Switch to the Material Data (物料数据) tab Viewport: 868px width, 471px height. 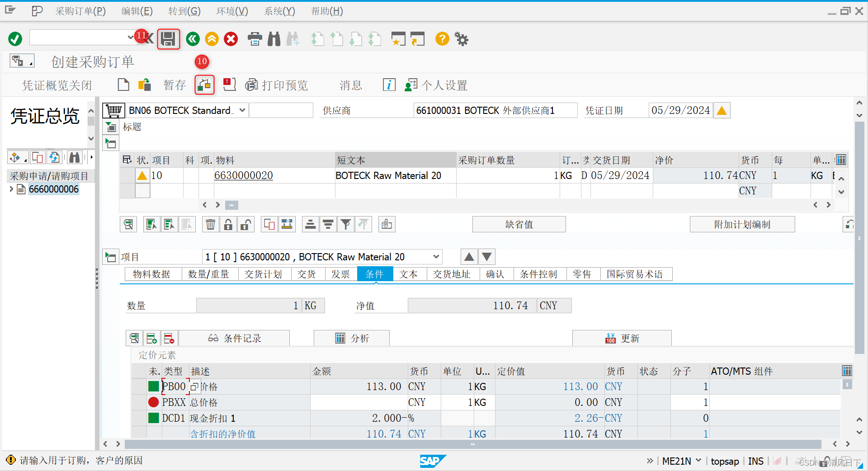152,274
